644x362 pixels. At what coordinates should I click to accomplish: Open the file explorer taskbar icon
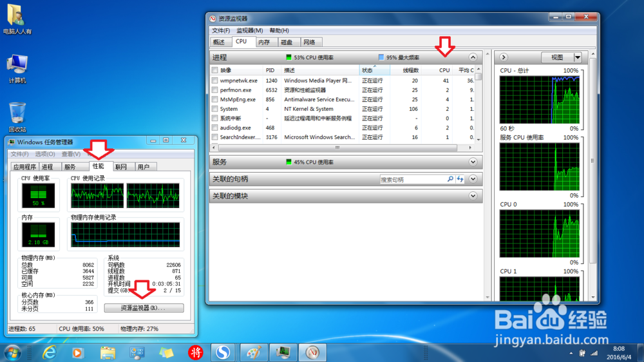click(108, 352)
